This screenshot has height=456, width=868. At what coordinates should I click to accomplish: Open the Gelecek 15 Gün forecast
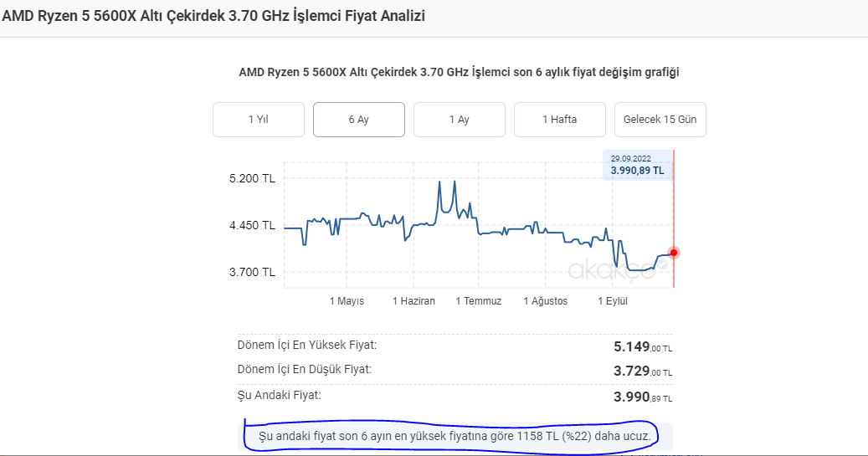tap(660, 120)
